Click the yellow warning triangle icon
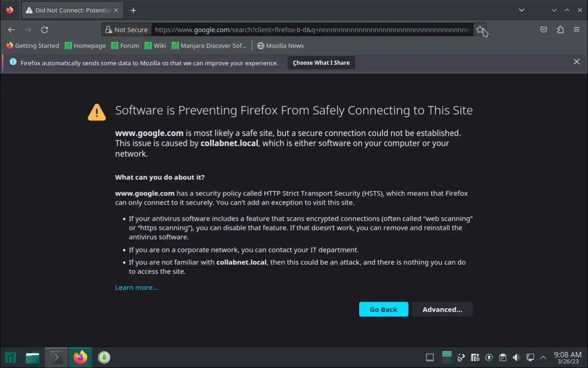Image resolution: width=588 pixels, height=368 pixels. [96, 112]
